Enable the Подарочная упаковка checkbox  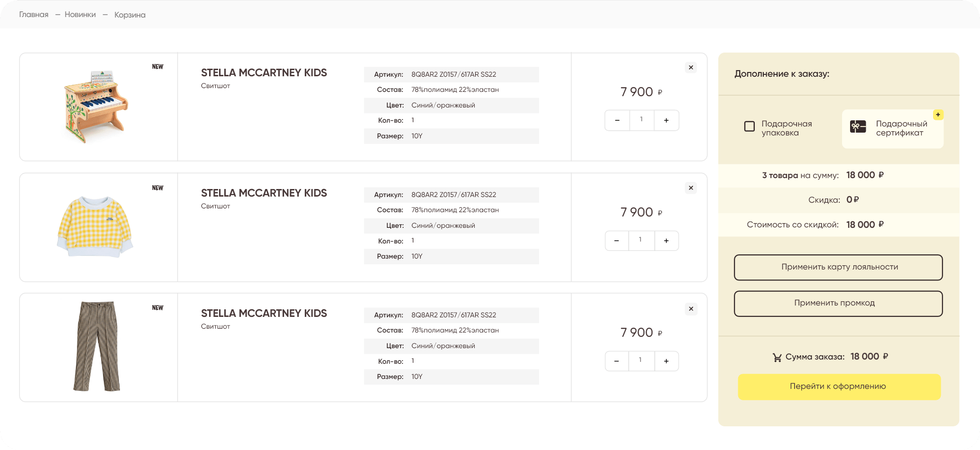click(x=750, y=126)
